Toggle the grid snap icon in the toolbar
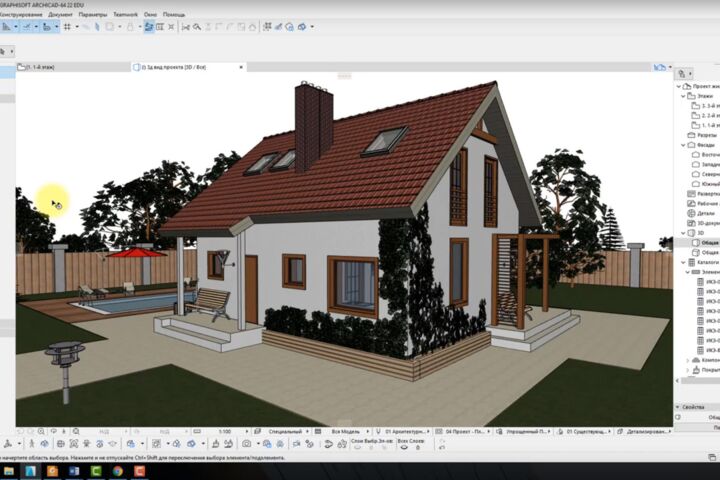Viewport: 720px width, 480px height. pos(67,27)
